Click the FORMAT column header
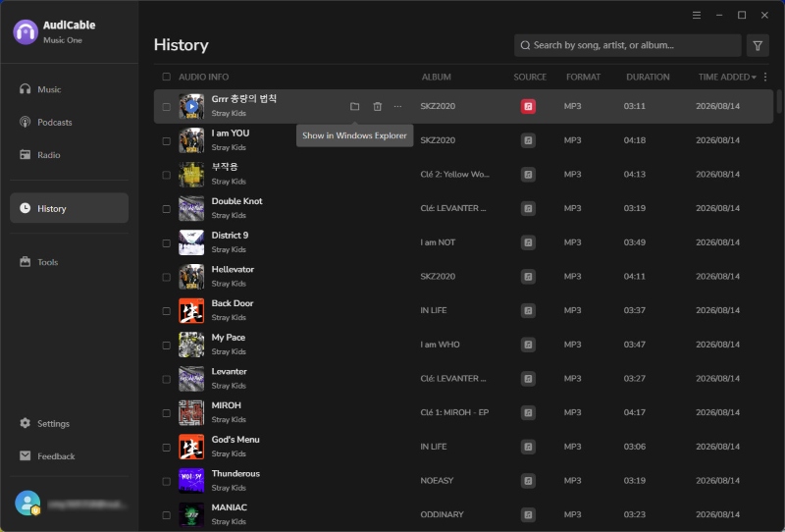The height and width of the screenshot is (532, 785). 583,78
